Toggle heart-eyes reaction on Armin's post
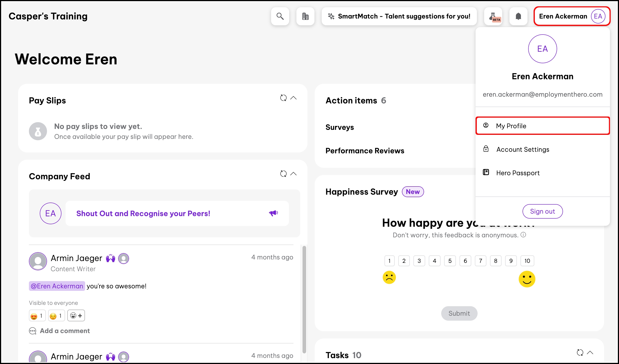The height and width of the screenshot is (364, 619). pos(37,315)
